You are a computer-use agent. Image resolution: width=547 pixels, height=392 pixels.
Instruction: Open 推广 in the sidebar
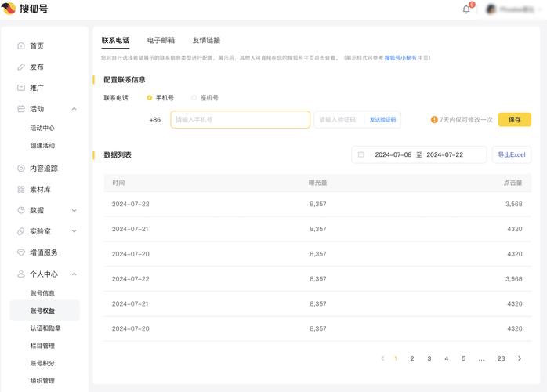(x=37, y=88)
